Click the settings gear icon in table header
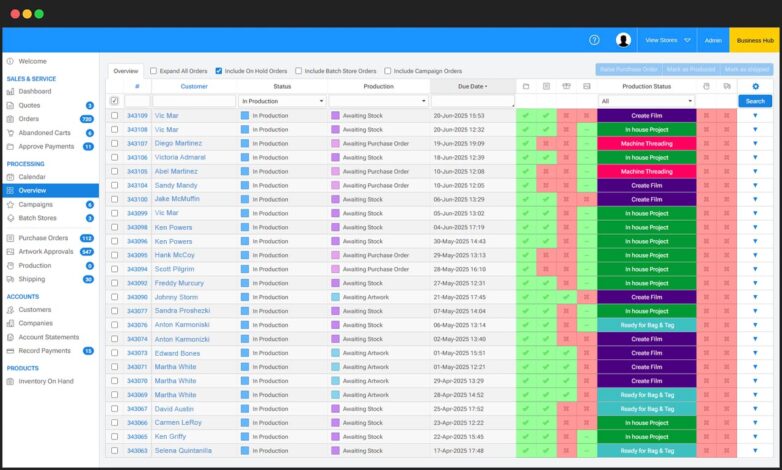The width and height of the screenshot is (782, 470). [x=755, y=87]
